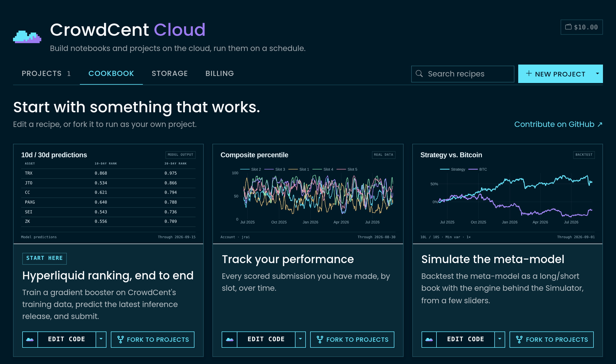Select the Cookbook tab

coord(111,74)
